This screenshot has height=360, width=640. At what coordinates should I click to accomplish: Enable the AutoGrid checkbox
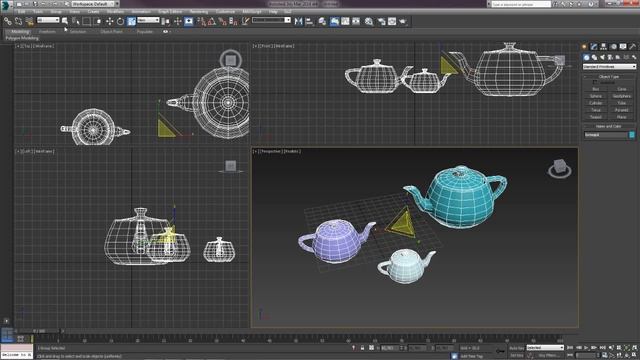pos(595,82)
